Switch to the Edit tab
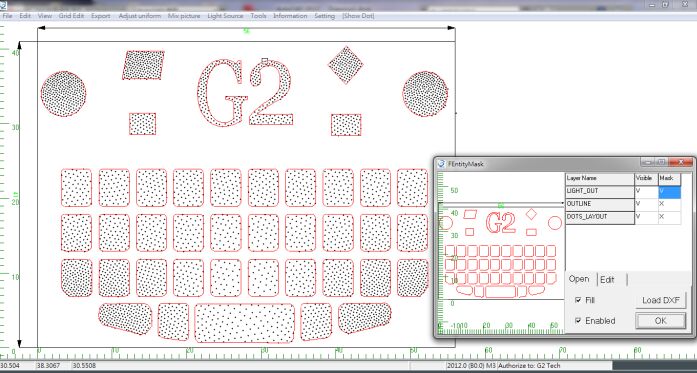 [x=607, y=280]
